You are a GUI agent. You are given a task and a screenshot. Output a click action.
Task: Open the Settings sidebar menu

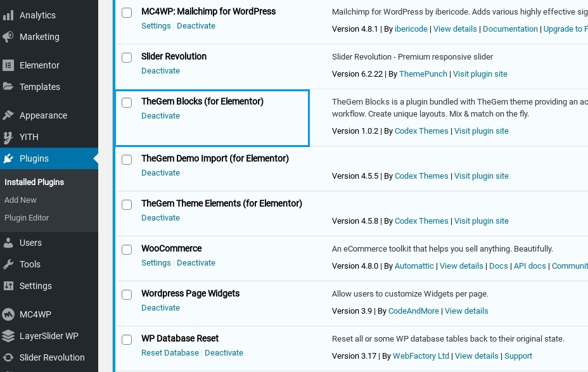coord(35,286)
